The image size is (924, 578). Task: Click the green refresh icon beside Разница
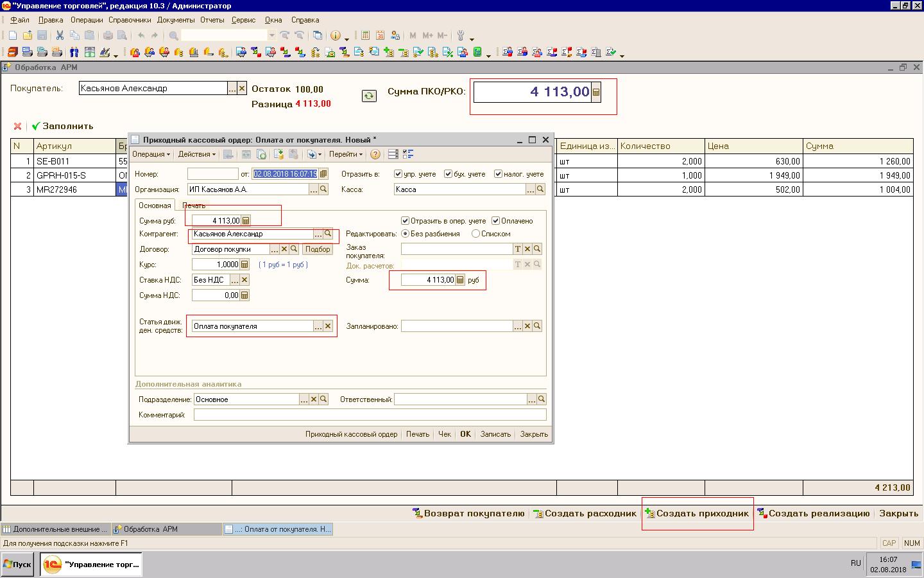pos(369,96)
